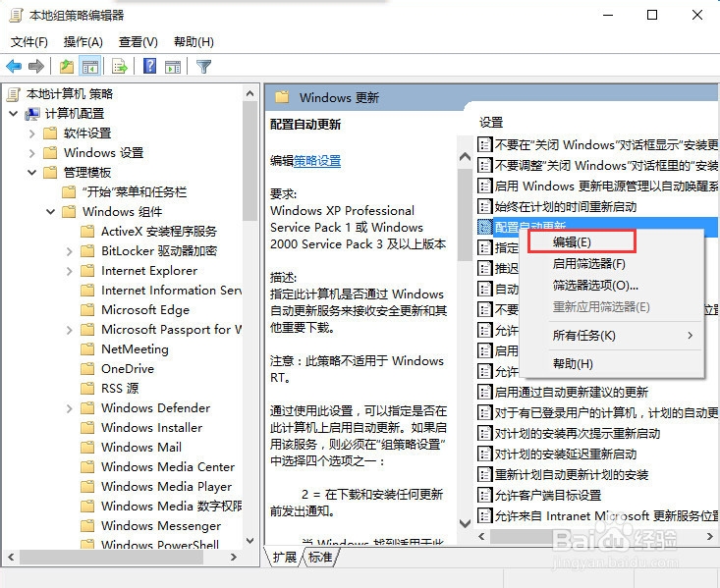The image size is (720, 588).
Task: Select the "开始"菜单和任务栏 tree item
Action: [135, 191]
